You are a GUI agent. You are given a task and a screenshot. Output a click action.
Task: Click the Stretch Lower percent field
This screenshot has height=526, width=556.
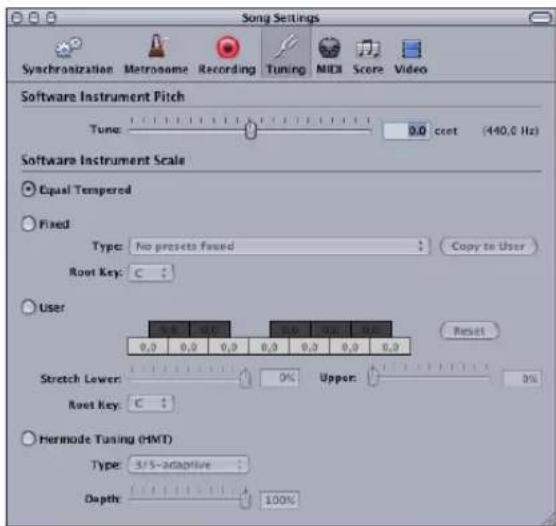tap(280, 378)
